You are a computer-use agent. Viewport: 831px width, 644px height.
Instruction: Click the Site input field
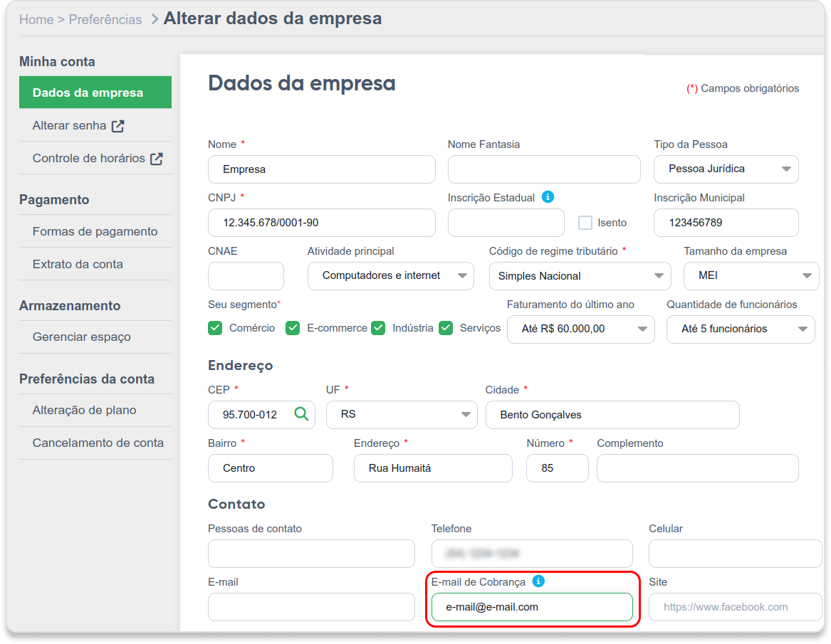pos(735,607)
